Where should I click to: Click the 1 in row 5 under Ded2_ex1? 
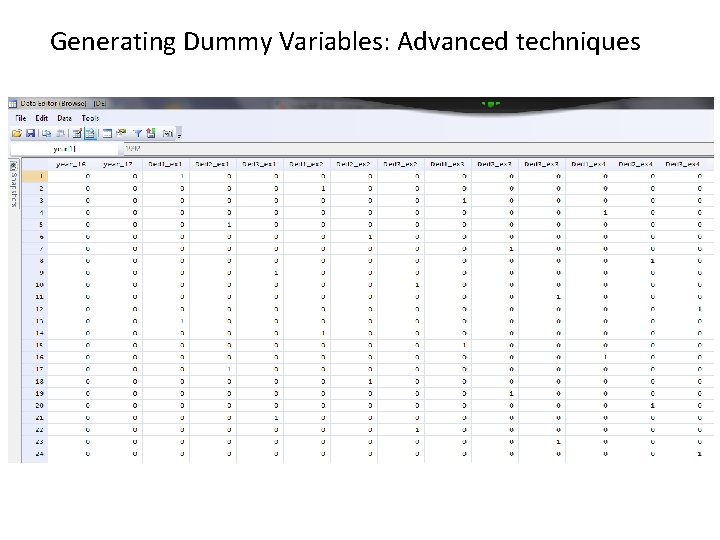pos(229,225)
